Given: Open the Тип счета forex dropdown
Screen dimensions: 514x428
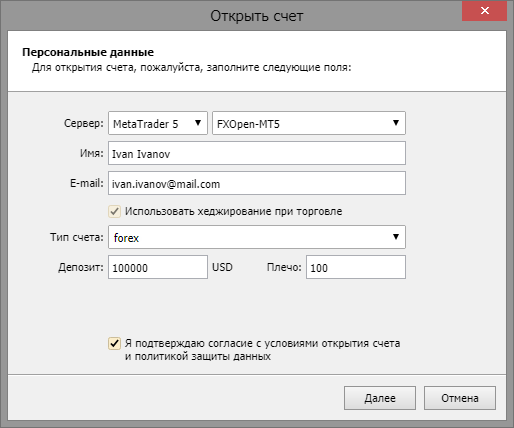Looking at the screenshot, I should pyautogui.click(x=257, y=237).
